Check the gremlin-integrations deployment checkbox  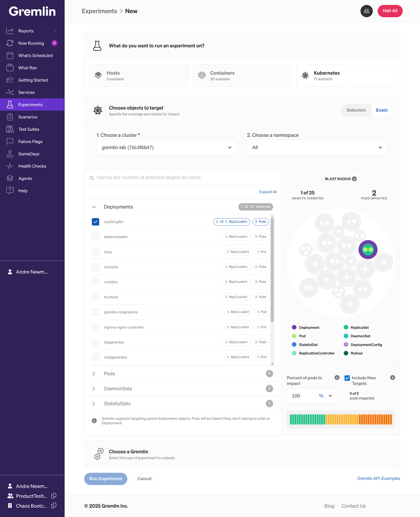pos(96,312)
